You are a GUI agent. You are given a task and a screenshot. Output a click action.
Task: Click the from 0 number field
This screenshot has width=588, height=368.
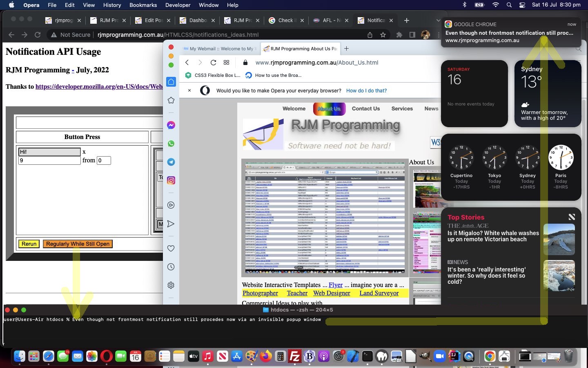coord(104,160)
